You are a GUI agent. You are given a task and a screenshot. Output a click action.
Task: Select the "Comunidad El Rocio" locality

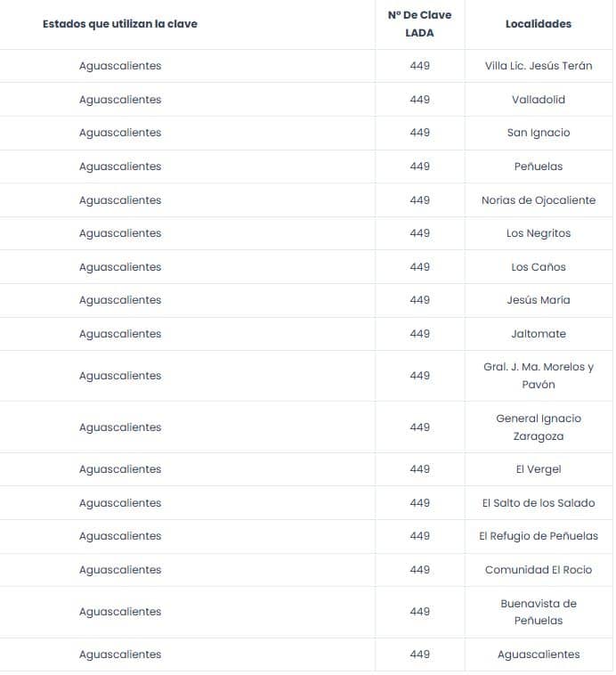(x=538, y=570)
